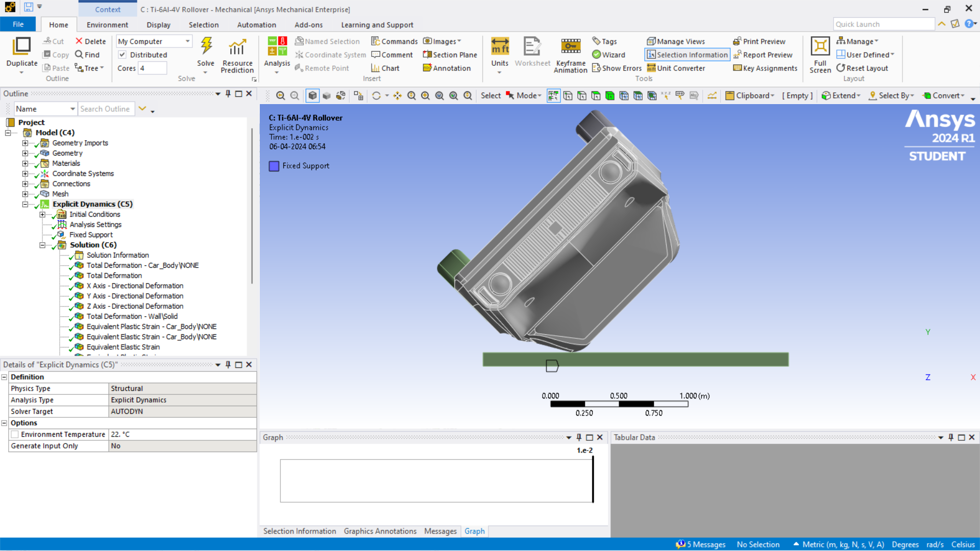This screenshot has height=551, width=980.
Task: Click the Find button
Action: (87, 55)
